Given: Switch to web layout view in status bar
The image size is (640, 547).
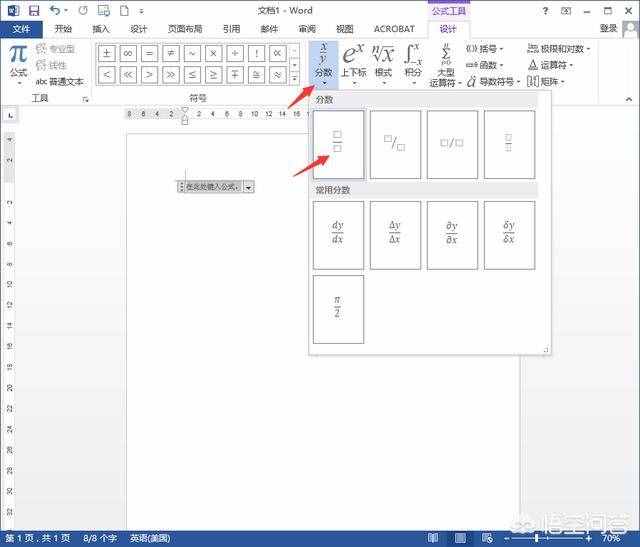Looking at the screenshot, I should click(487, 538).
